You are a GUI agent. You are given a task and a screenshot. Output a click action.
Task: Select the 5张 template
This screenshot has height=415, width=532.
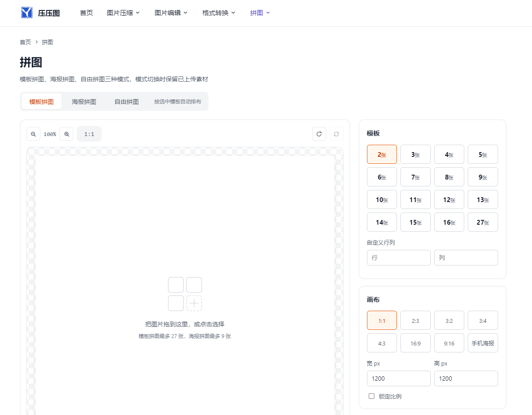click(x=483, y=154)
